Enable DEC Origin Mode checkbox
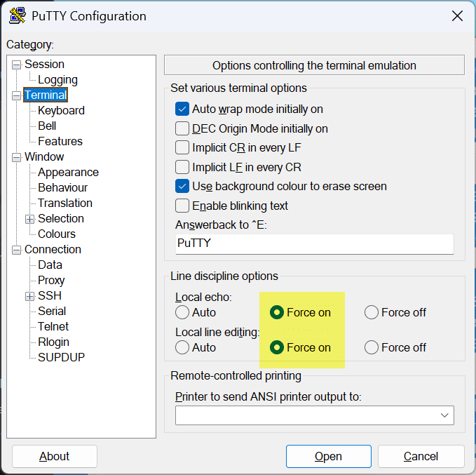The height and width of the screenshot is (475, 476). 182,129
